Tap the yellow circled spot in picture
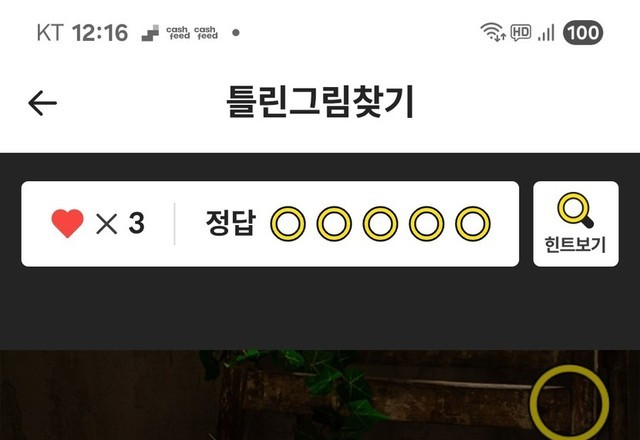The height and width of the screenshot is (440, 640). click(569, 402)
